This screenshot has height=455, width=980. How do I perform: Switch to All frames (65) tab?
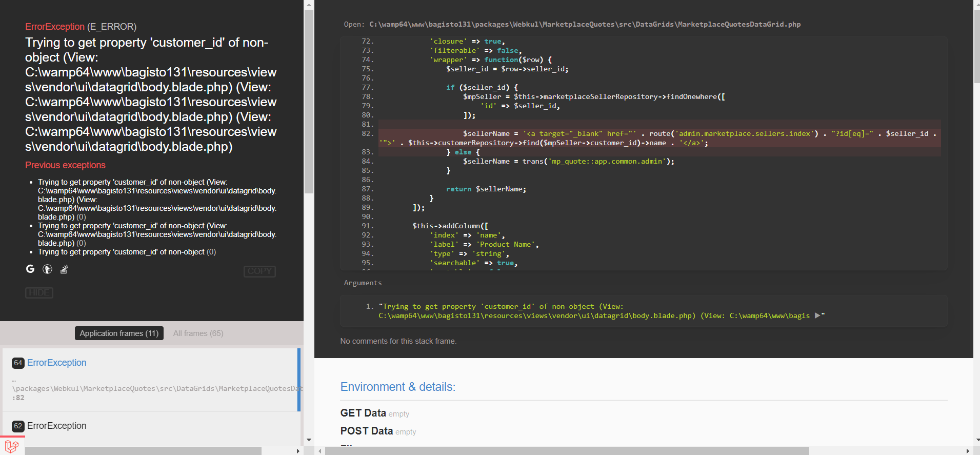click(x=198, y=333)
